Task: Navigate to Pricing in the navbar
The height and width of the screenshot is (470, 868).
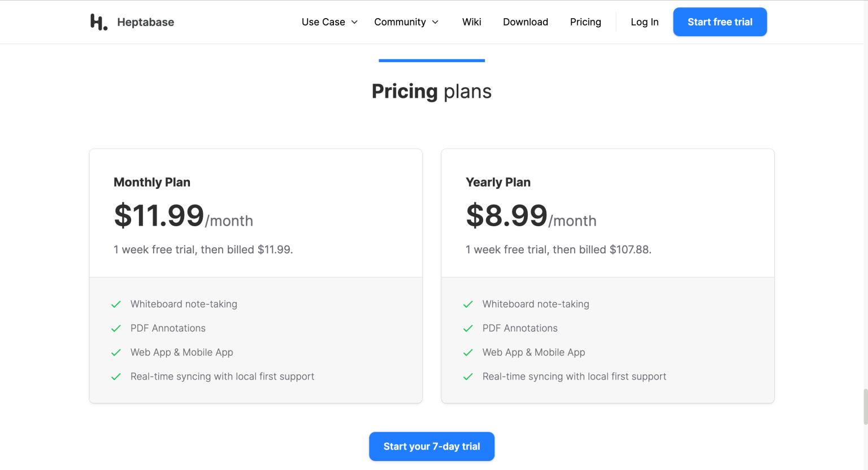Action: tap(585, 22)
